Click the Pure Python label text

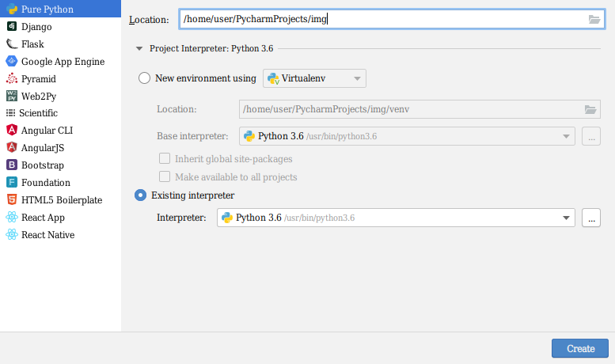coord(47,9)
